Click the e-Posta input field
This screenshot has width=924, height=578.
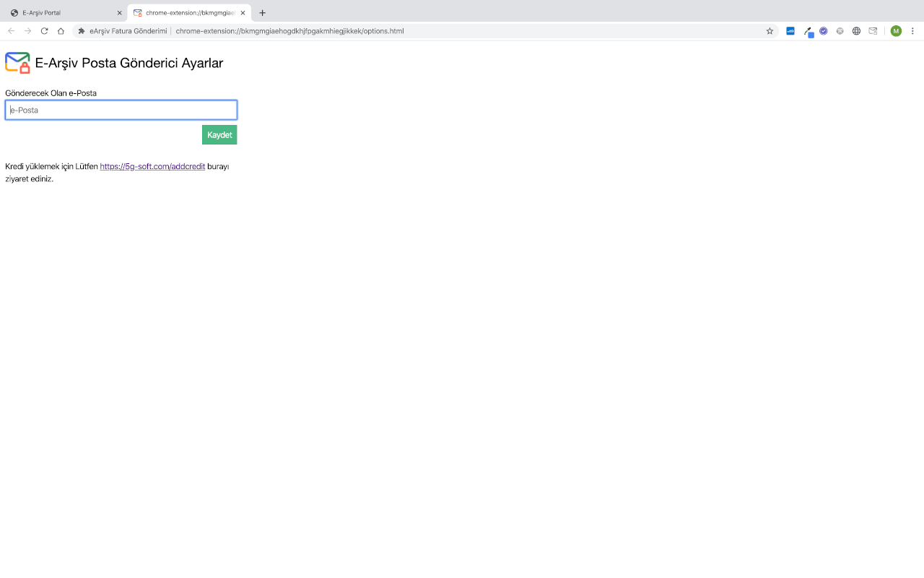[x=121, y=110]
